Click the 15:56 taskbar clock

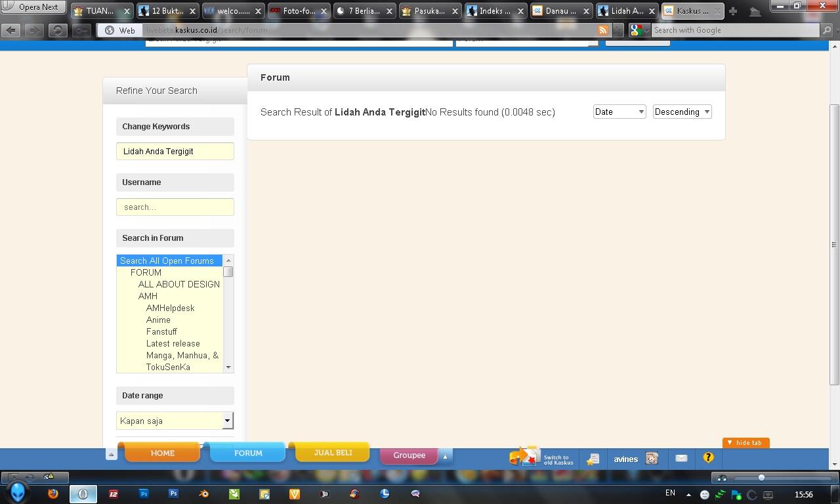point(804,494)
